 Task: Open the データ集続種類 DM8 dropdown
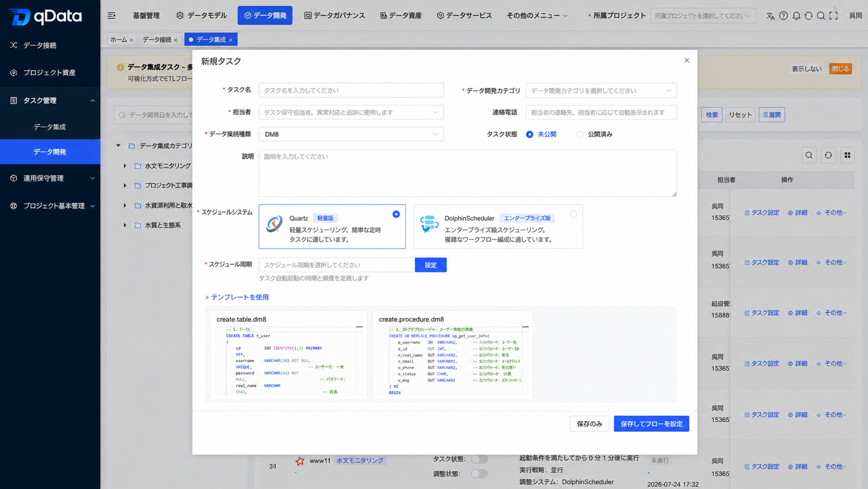pos(351,134)
